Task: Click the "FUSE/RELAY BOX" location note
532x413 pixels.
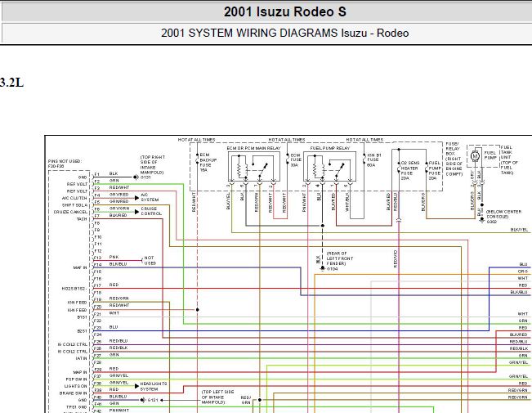Action: [x=454, y=159]
